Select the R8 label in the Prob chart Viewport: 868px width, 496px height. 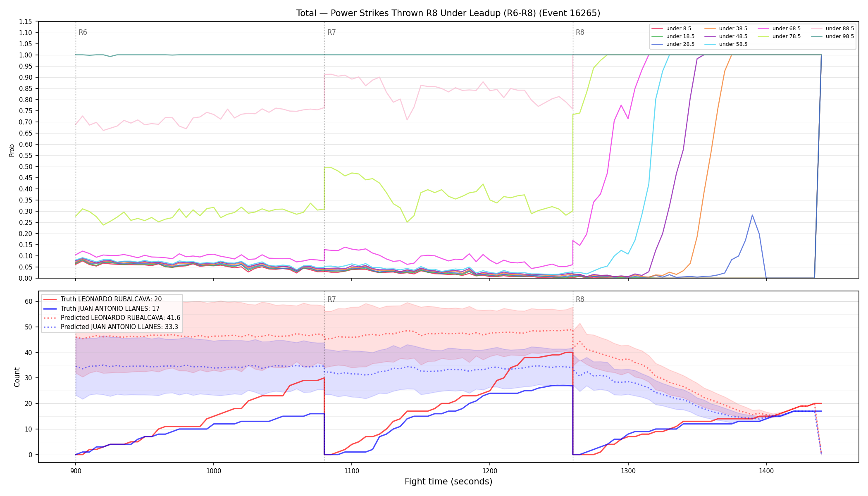580,32
